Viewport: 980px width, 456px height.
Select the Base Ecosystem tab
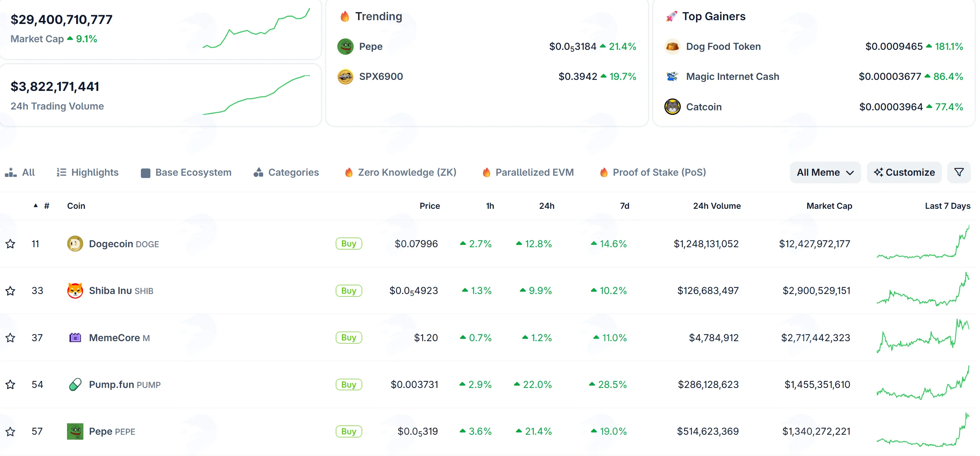(x=186, y=173)
